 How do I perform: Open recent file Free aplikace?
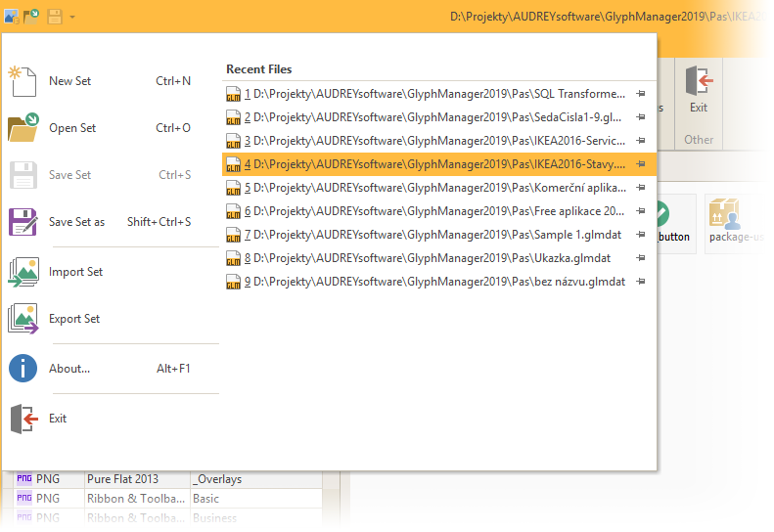[x=431, y=211]
